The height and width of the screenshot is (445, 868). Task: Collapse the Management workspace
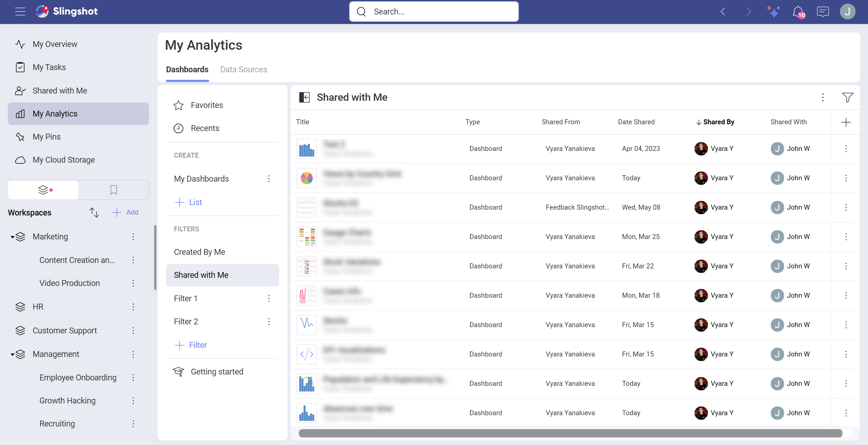13,355
